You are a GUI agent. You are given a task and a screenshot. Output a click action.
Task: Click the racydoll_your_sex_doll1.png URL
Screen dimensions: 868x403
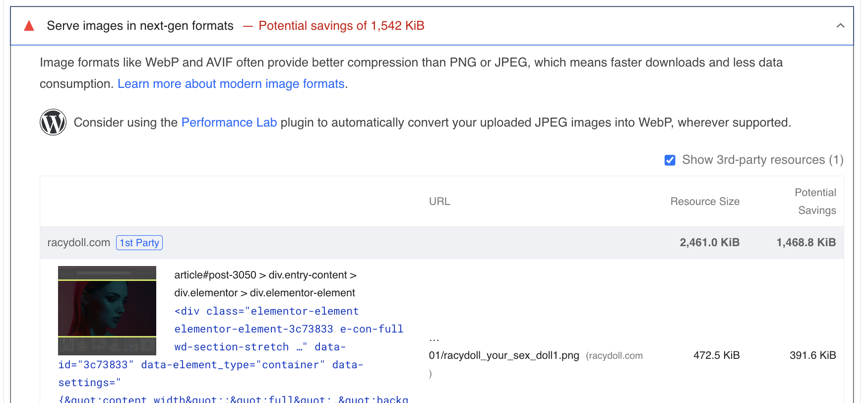(504, 356)
